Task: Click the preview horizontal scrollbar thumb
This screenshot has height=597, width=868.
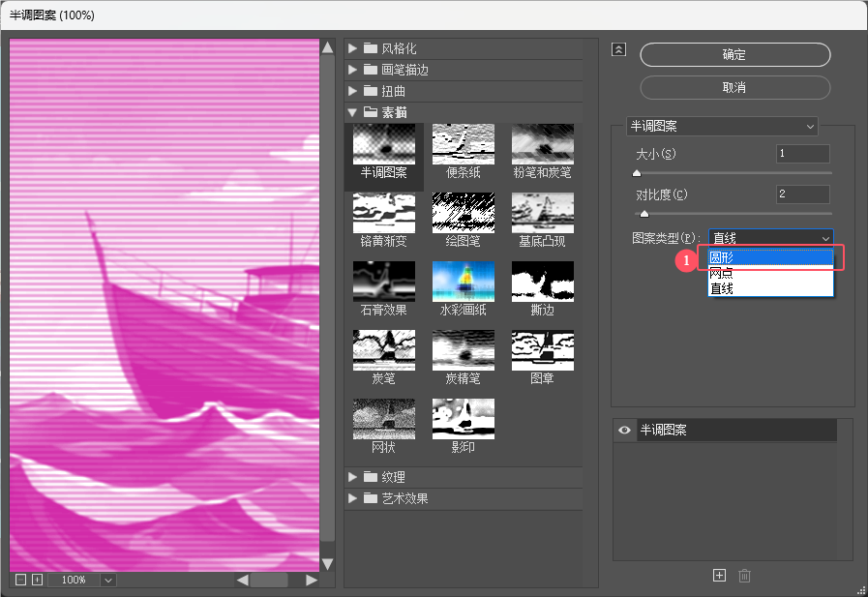Action: pos(269,580)
